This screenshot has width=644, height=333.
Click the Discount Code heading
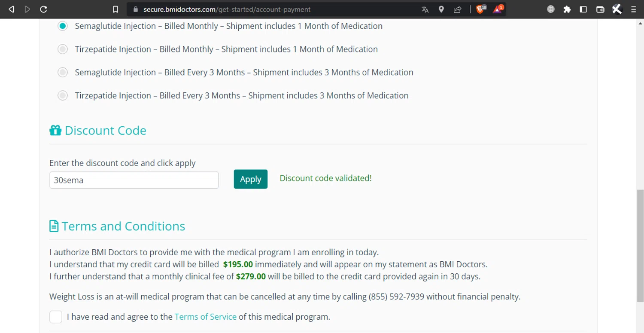pos(106,130)
